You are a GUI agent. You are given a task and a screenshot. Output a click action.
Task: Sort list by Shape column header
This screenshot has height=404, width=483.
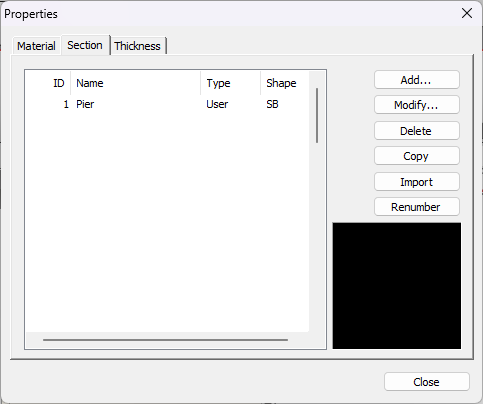point(285,83)
